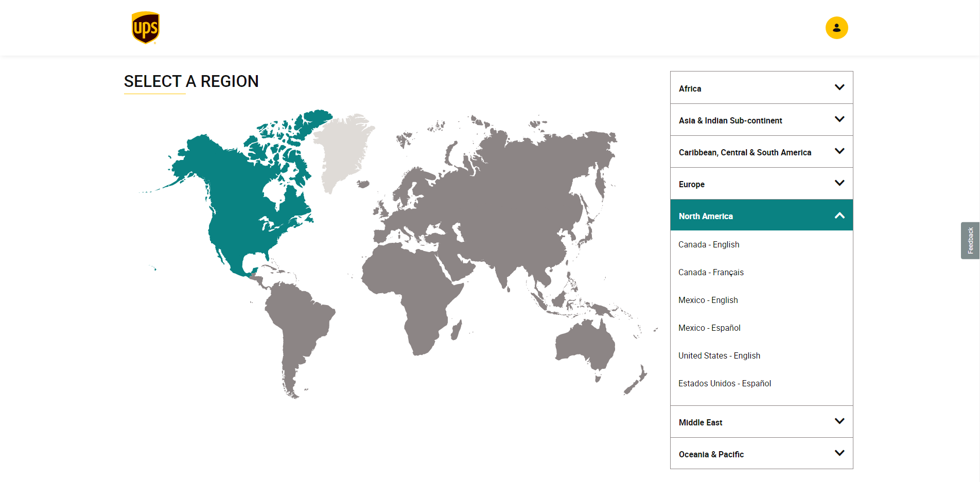Expand the Africa region chevron
This screenshot has height=482, width=980.
(839, 87)
